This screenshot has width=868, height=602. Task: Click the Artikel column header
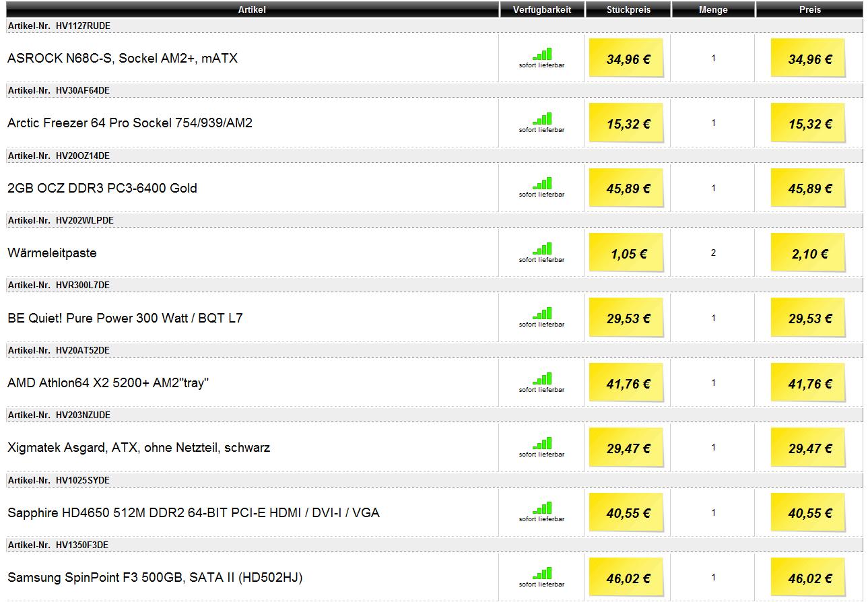pyautogui.click(x=252, y=9)
